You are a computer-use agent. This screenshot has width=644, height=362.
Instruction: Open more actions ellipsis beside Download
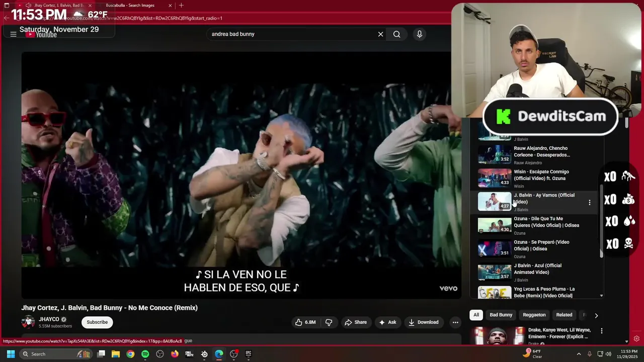pos(455,322)
